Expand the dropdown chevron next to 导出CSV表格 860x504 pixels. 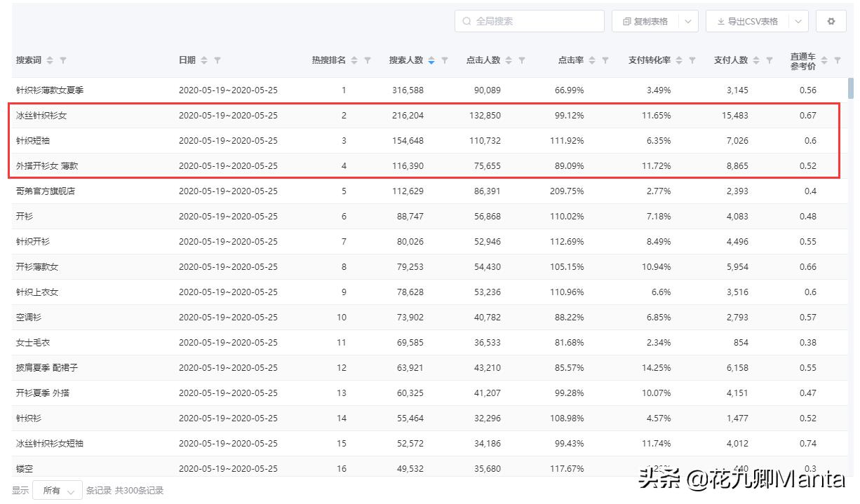click(x=796, y=21)
